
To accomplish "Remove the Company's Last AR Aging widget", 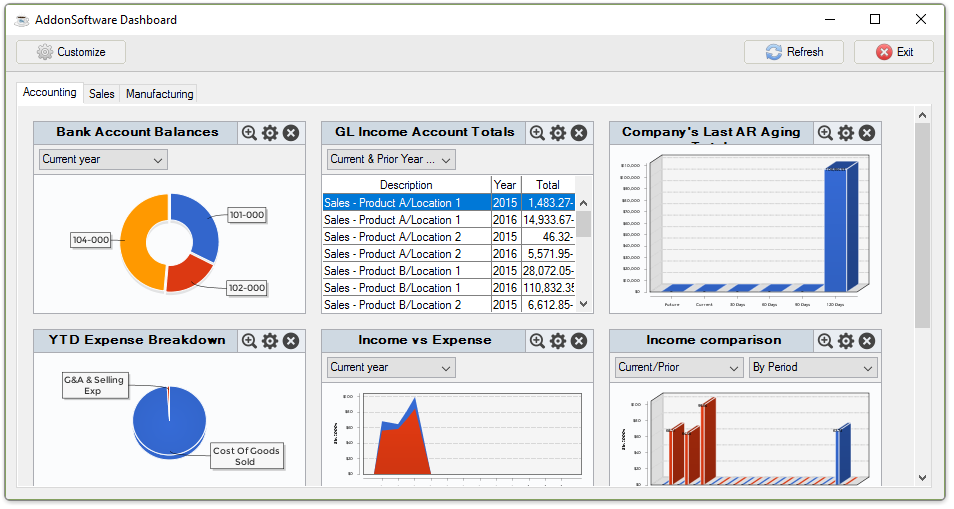I will click(866, 133).
